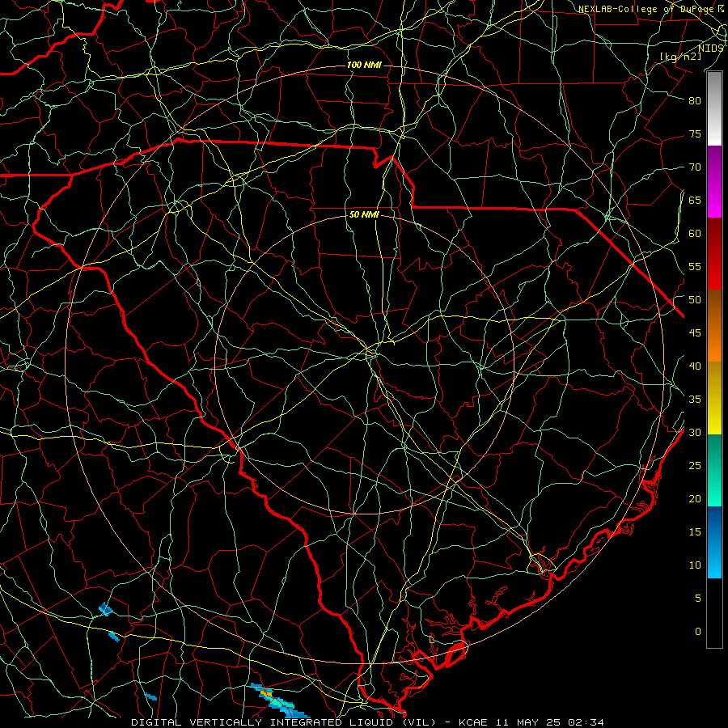This screenshot has width=728, height=728.
Task: Select the 75 value on the color scale
Action: 695,134
